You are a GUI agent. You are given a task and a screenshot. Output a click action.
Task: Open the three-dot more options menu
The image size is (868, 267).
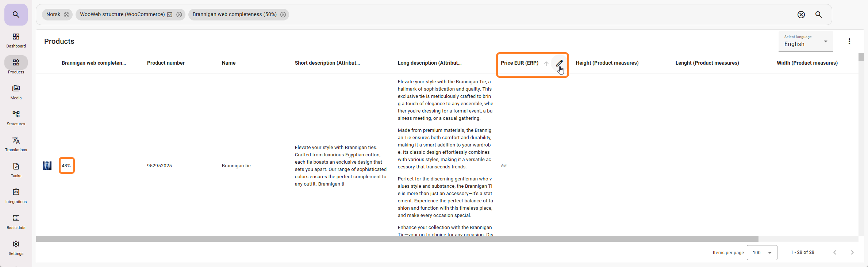pos(849,41)
